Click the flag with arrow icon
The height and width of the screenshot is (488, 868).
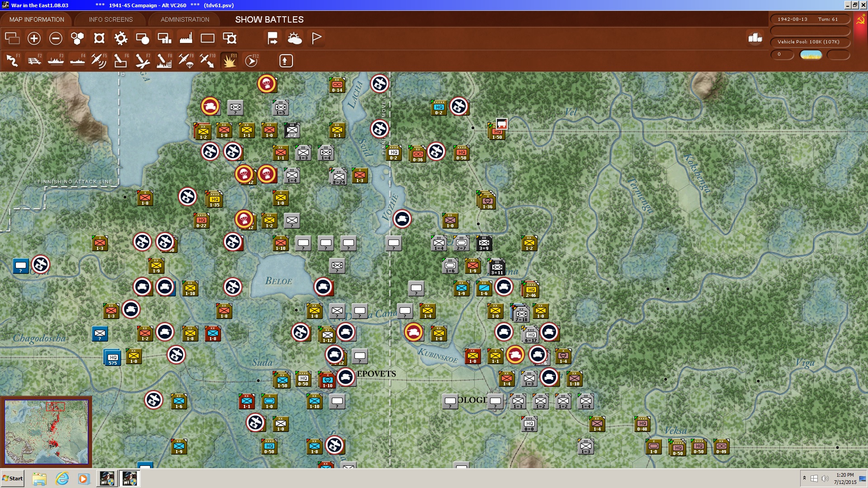click(x=273, y=38)
